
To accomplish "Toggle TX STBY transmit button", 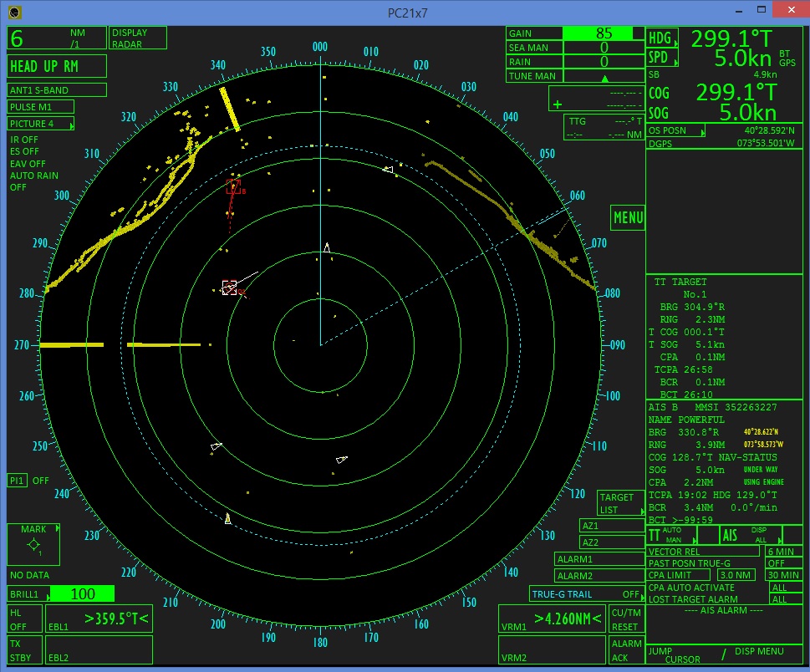I will 21,650.
